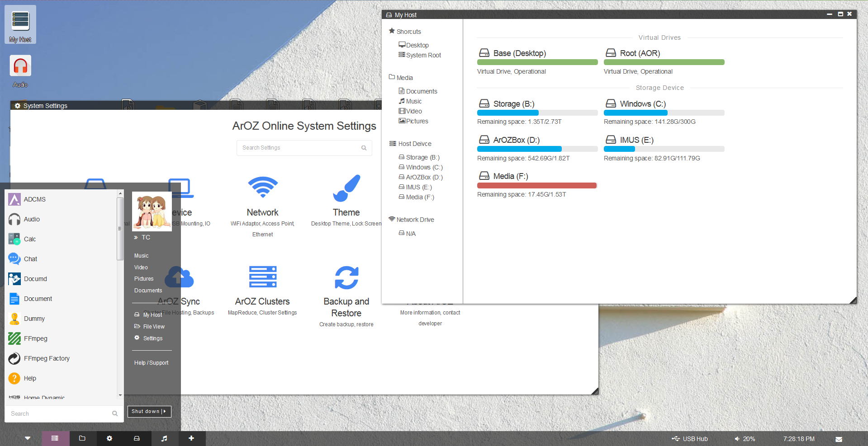Viewport: 868px width, 446px height.
Task: Click the Media (F:) red usage bar
Action: coord(537,185)
